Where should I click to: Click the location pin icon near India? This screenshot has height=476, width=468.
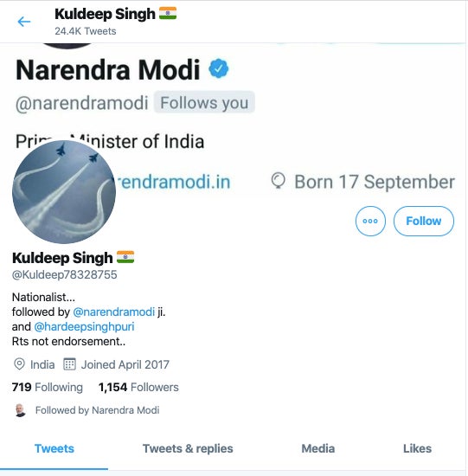19,364
